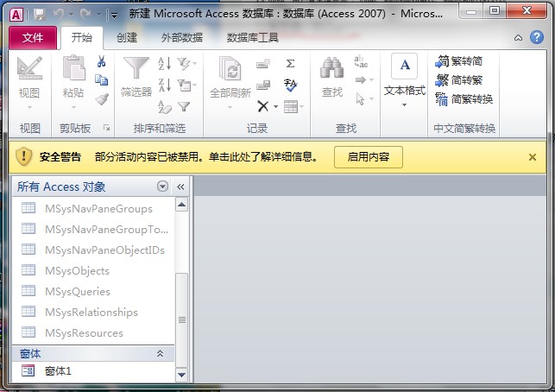The height and width of the screenshot is (392, 555).
Task: Switch to the 开始 ribbon tab
Action: click(x=82, y=37)
